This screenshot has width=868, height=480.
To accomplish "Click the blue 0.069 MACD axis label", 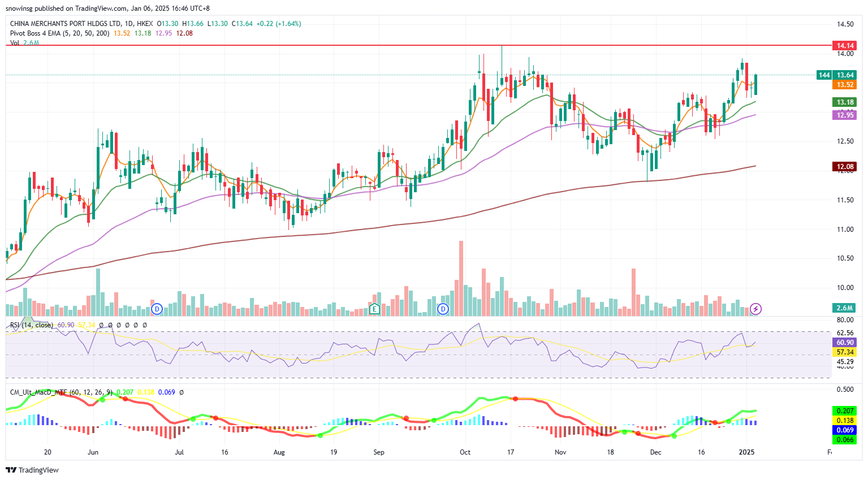I will coord(845,430).
